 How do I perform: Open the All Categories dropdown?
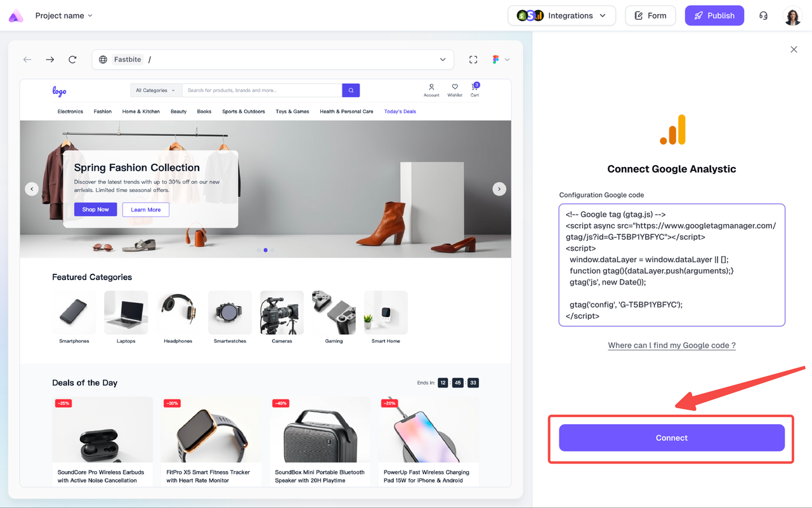(156, 90)
